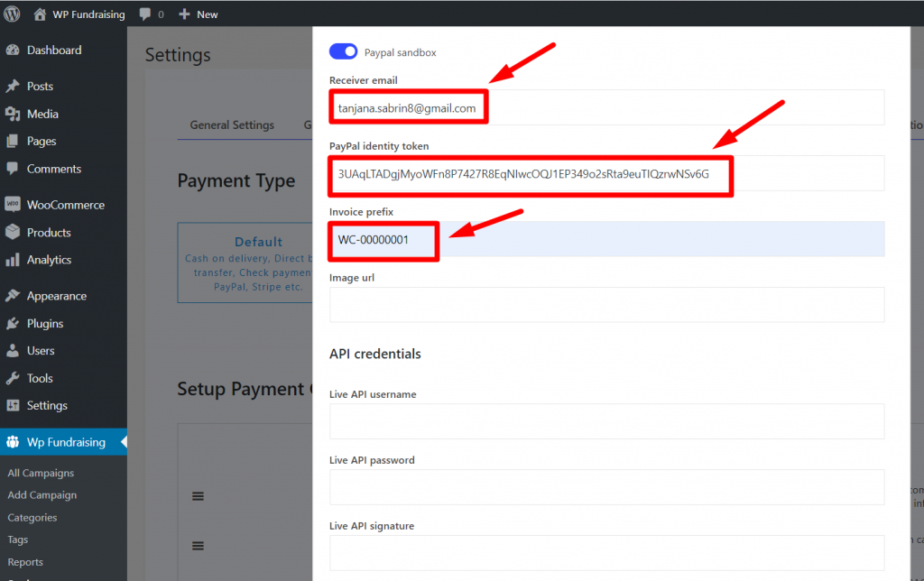
Task: Click the Tools wrench icon
Action: [x=13, y=378]
